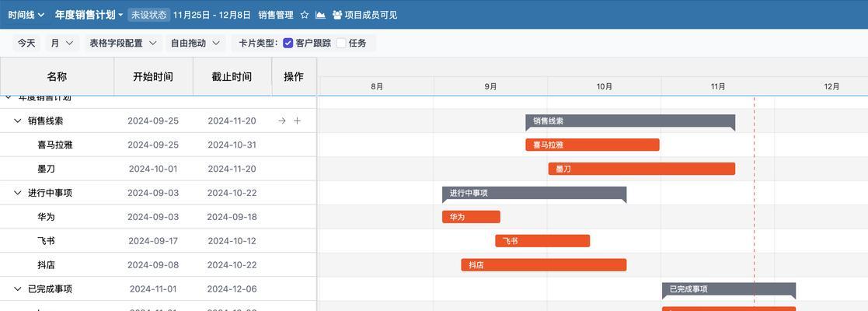Collapse the 进行中事项 group
This screenshot has height=311, width=868.
click(x=18, y=193)
